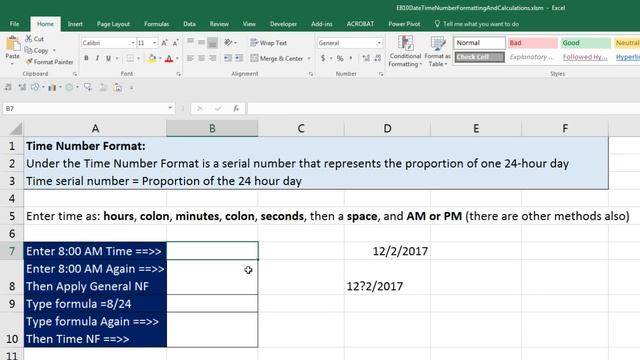Apply the Check Cell style
This screenshot has width=640, height=360.
(x=480, y=57)
